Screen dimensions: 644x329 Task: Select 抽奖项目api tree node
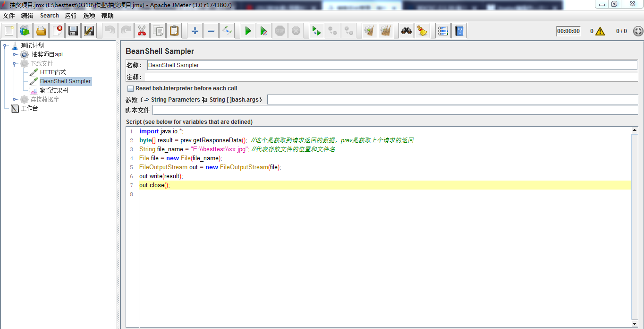[x=47, y=54]
